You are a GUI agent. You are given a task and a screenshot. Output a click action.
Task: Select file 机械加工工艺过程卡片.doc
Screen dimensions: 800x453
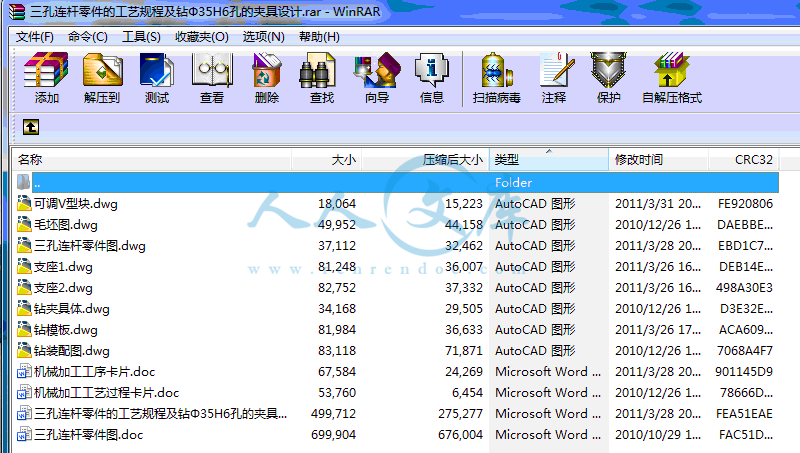coord(106,392)
